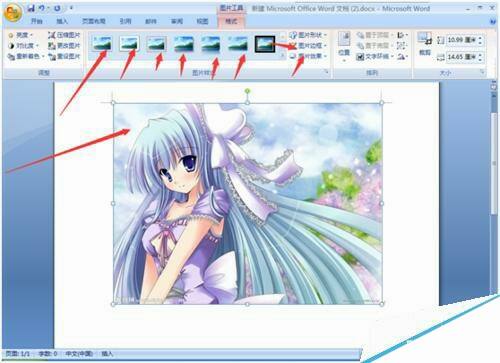Click the 字数: 0 word count indicator

(47, 354)
